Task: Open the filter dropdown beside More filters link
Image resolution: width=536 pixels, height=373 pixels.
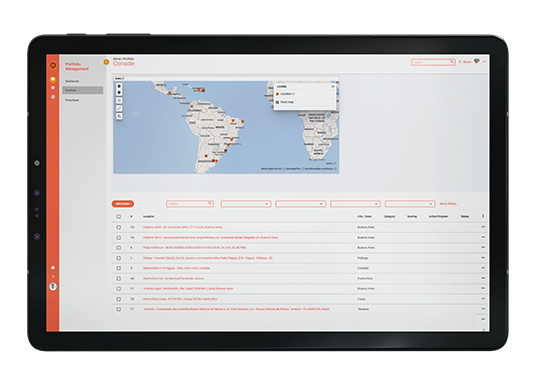Action: click(410, 204)
